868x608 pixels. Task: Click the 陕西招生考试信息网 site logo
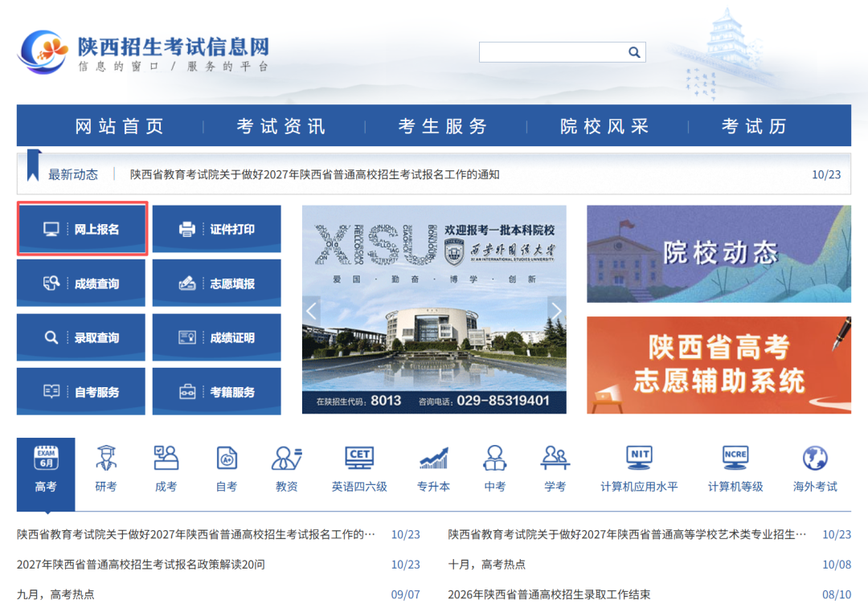[x=144, y=52]
